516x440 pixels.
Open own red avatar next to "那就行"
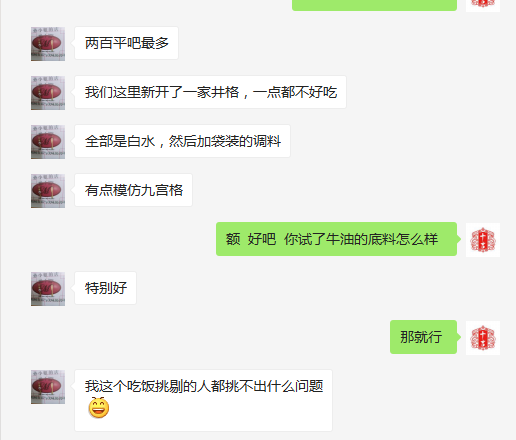[483, 338]
